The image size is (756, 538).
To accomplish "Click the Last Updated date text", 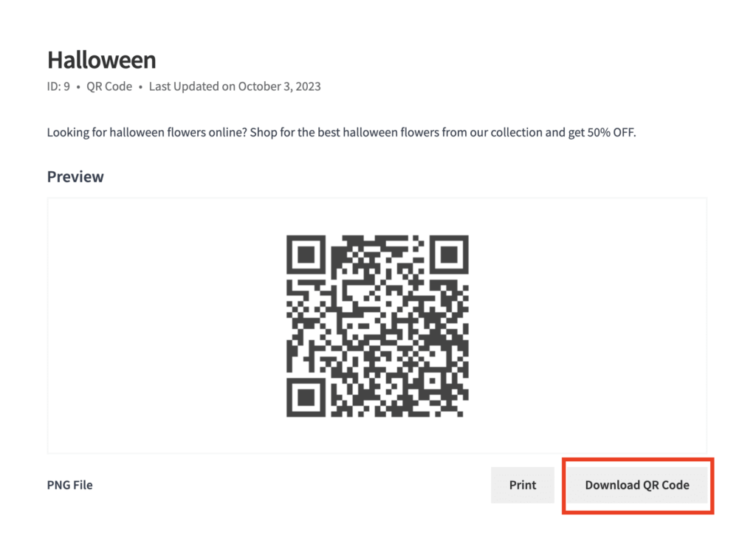I will pos(235,86).
